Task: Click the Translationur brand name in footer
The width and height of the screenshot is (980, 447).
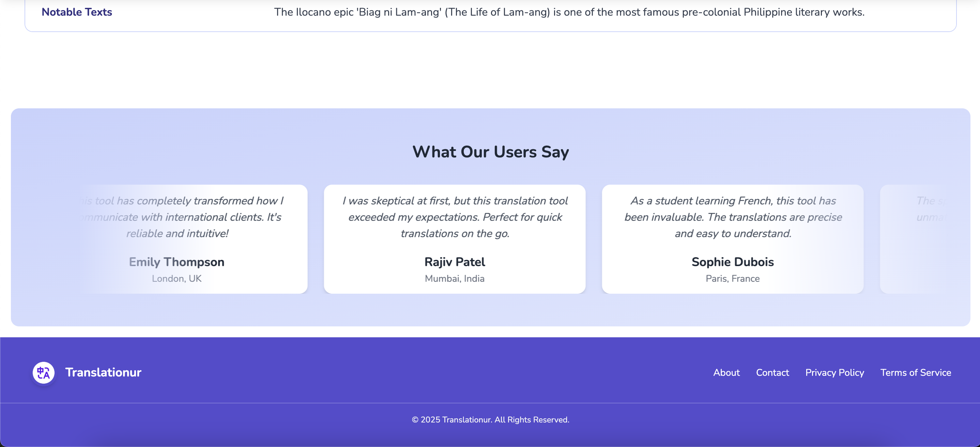Action: point(103,372)
